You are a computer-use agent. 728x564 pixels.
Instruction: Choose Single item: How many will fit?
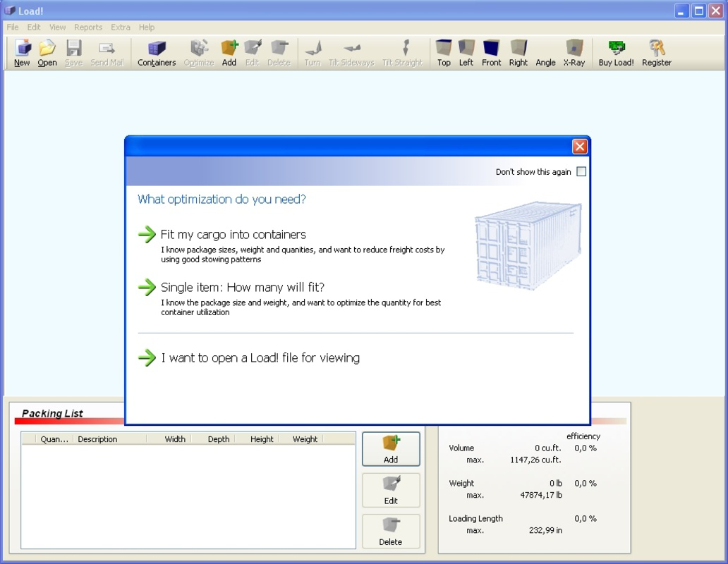(x=243, y=288)
